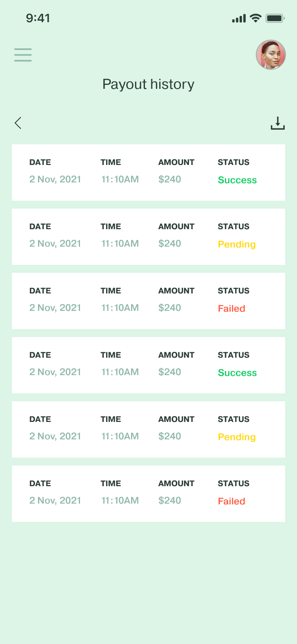Image resolution: width=297 pixels, height=644 pixels.
Task: Tap the AMOUNT label in the third row
Action: (176, 291)
